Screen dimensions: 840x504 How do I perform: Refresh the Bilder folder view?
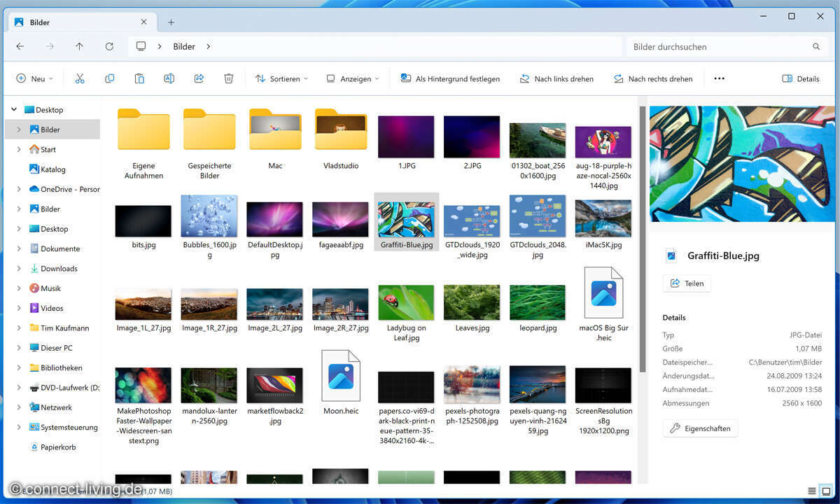click(x=109, y=47)
